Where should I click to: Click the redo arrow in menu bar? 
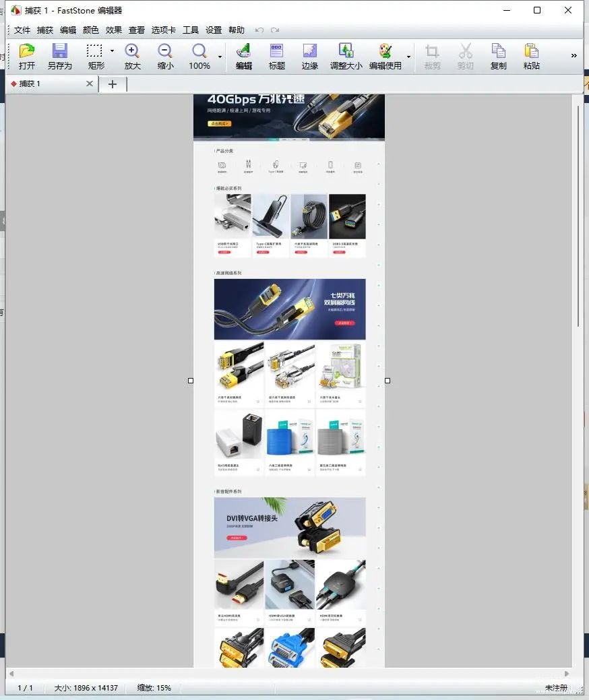[275, 30]
